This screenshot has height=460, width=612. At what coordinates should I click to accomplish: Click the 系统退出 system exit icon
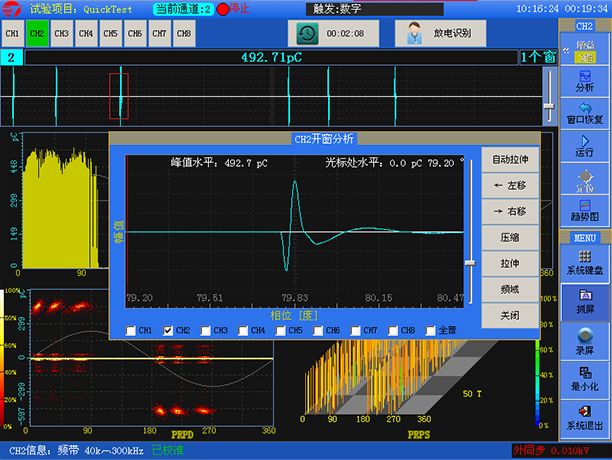[585, 417]
